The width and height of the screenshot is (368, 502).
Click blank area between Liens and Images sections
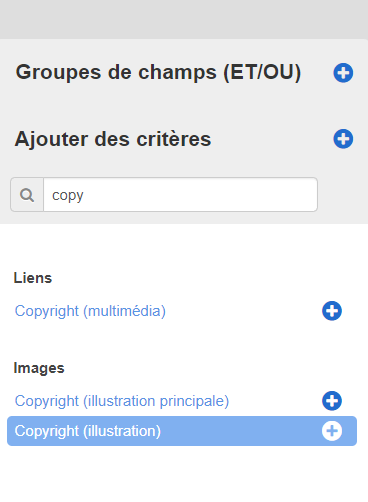[x=184, y=341]
